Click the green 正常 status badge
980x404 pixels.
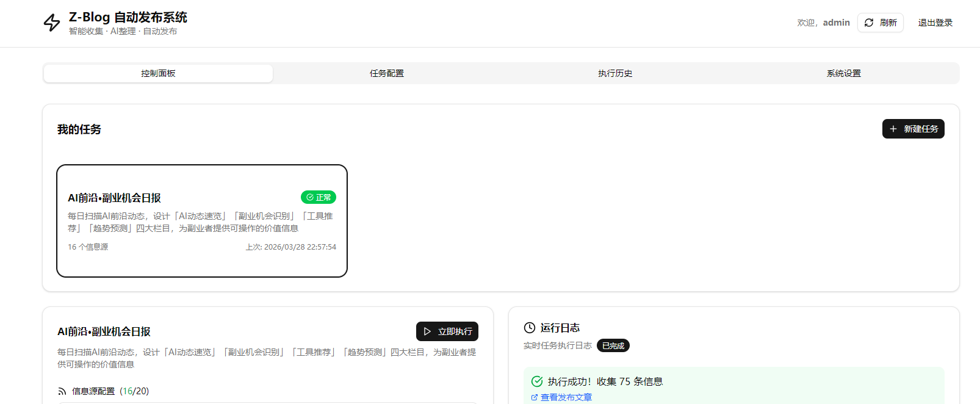click(x=318, y=197)
